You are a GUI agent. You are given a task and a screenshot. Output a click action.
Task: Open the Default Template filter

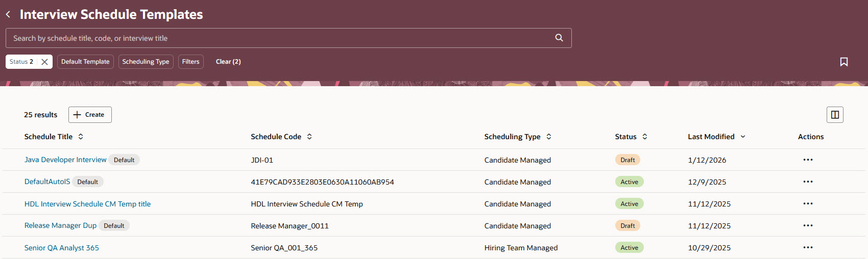pyautogui.click(x=85, y=62)
